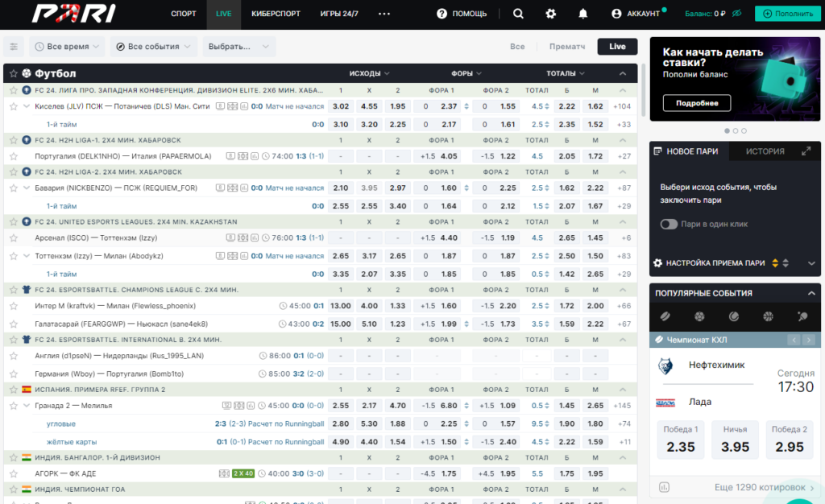
Task: Star the АГОРК — ФК АДЕ match
Action: [x=14, y=473]
